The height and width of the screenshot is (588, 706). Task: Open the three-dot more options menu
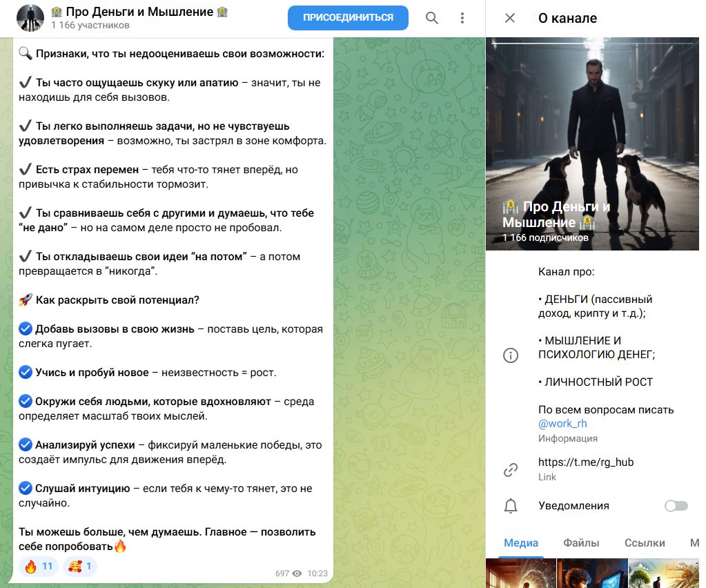(x=462, y=18)
